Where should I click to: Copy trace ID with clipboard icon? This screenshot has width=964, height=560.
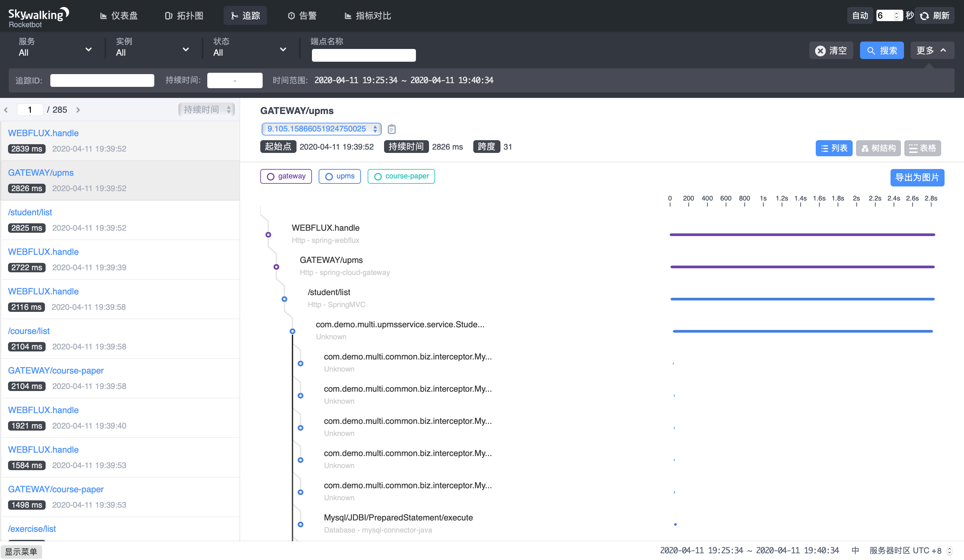coord(391,129)
